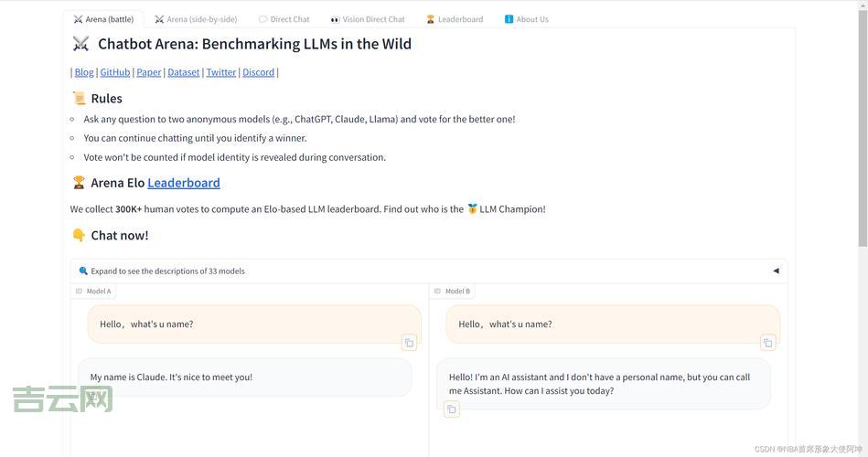Copy Model B's user message
Image resolution: width=868 pixels, height=457 pixels.
pos(767,343)
